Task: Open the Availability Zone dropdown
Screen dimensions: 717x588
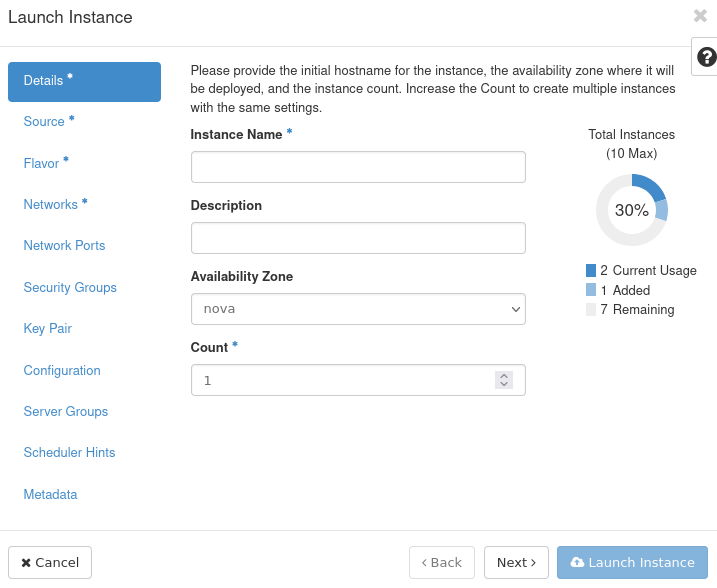Action: point(358,309)
